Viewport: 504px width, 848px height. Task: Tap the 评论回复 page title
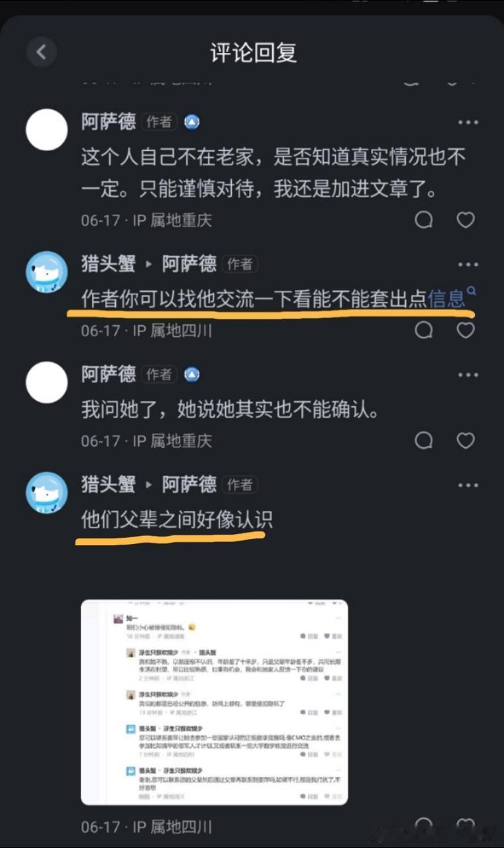(253, 52)
